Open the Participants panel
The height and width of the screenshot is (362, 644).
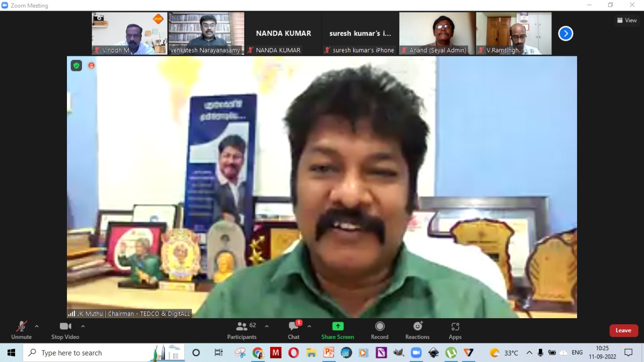pos(242,330)
